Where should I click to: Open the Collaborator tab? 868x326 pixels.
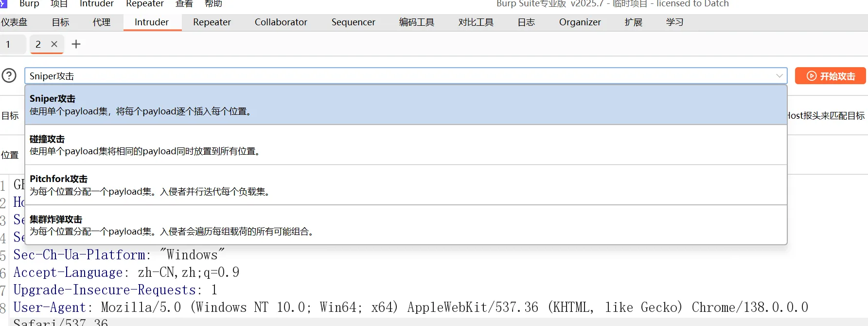point(281,22)
